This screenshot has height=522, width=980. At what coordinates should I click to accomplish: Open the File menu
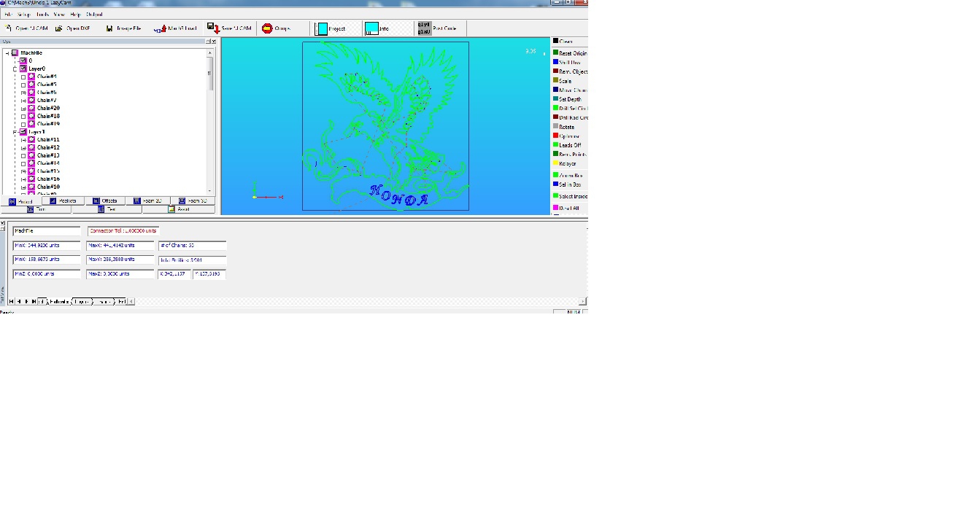pos(9,15)
